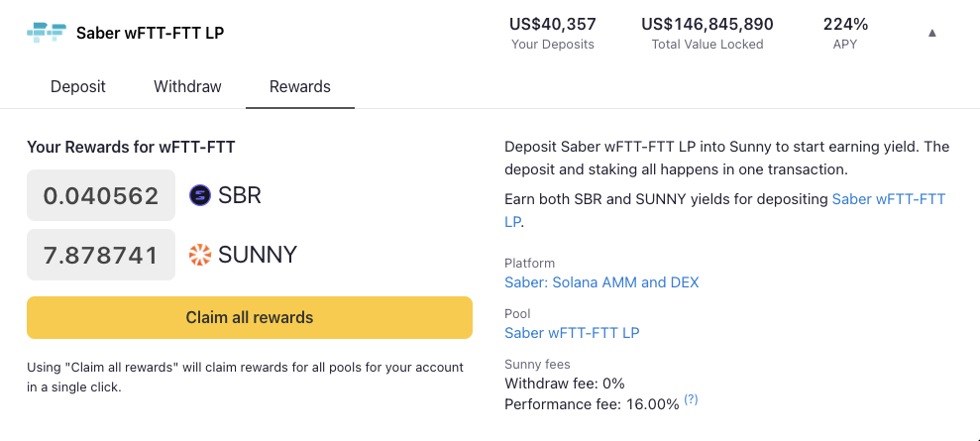Click the SBR reward amount field 0.040562
This screenshot has height=441, width=980.
(101, 195)
